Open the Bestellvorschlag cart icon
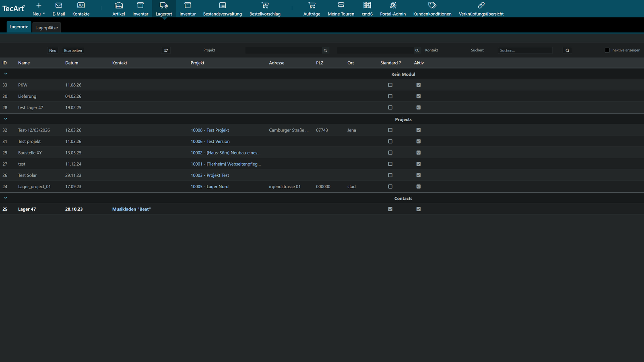Image resolution: width=644 pixels, height=362 pixels. coord(265,6)
